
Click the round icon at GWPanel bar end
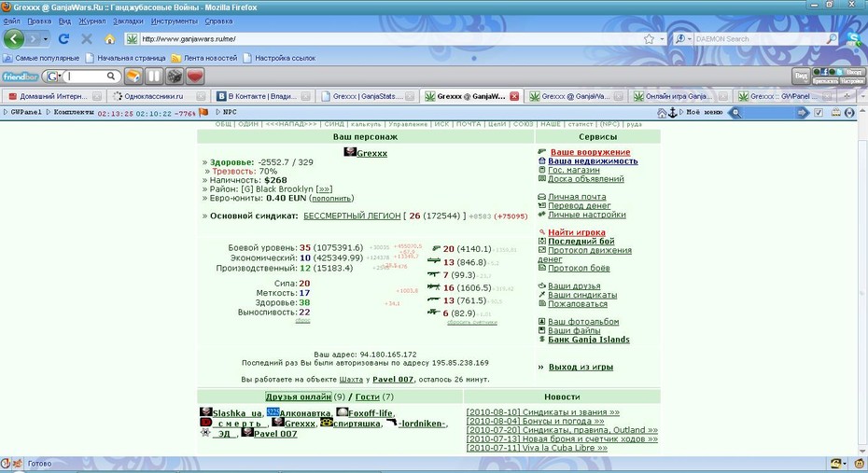(x=849, y=113)
